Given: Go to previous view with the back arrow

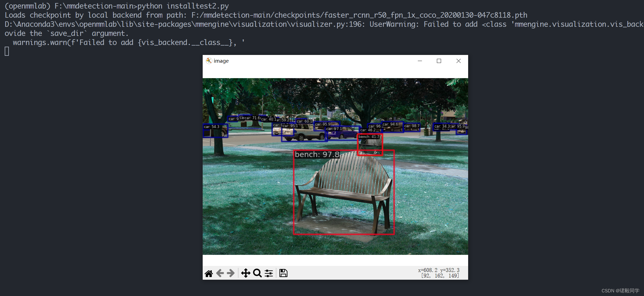Looking at the screenshot, I should pyautogui.click(x=220, y=273).
